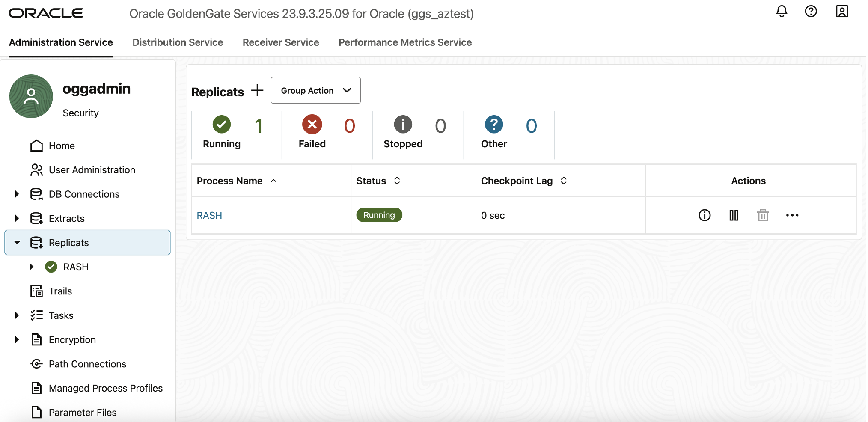
Task: Click the Running status badge for RASH
Action: 379,215
